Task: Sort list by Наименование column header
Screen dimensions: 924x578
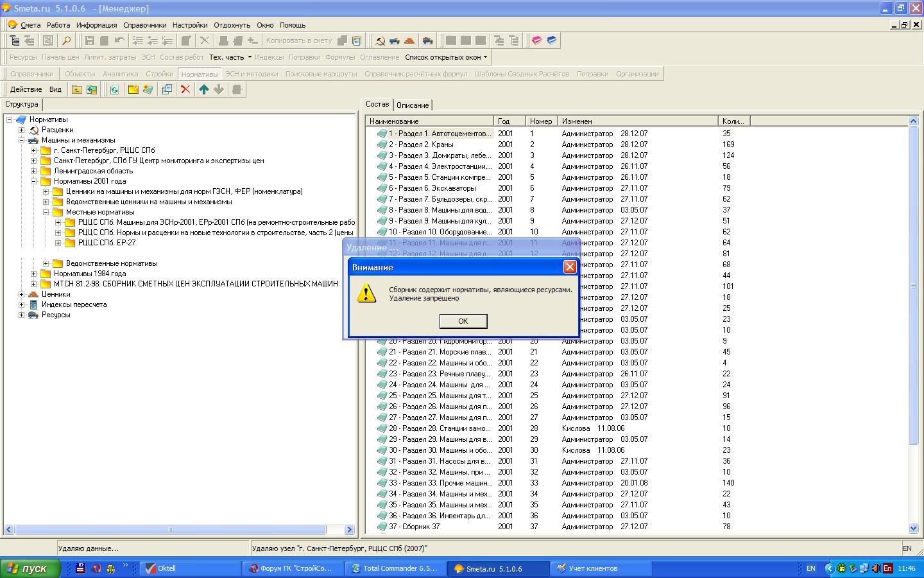Action: 429,121
